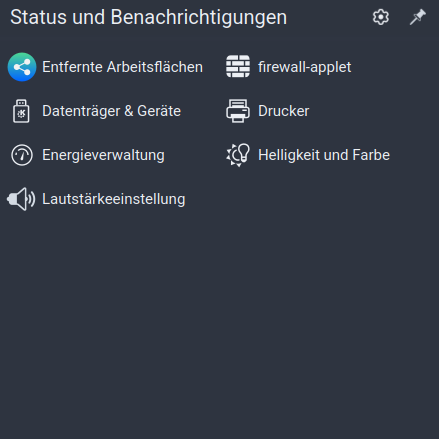Click the Datenträger & Geräte USB icon
Screen dimensions: 439x439
click(x=21, y=111)
